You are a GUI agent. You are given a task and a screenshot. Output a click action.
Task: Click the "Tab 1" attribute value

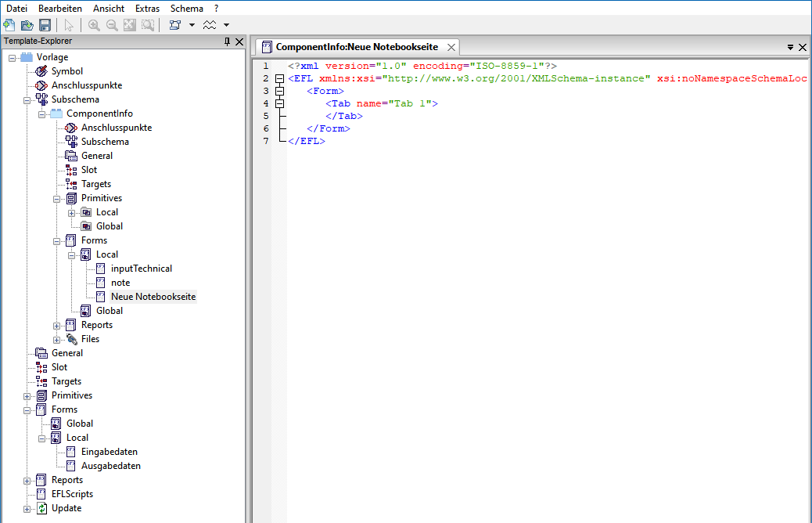click(x=410, y=103)
